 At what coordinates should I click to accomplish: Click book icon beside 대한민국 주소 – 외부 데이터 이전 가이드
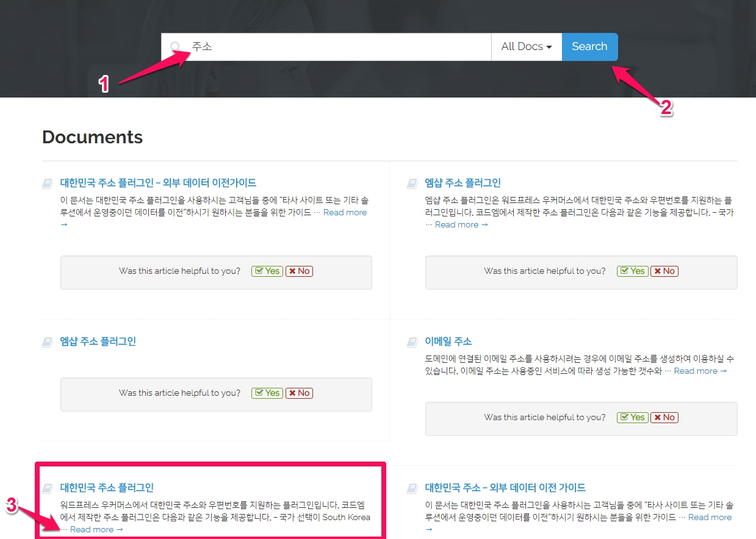click(x=412, y=488)
